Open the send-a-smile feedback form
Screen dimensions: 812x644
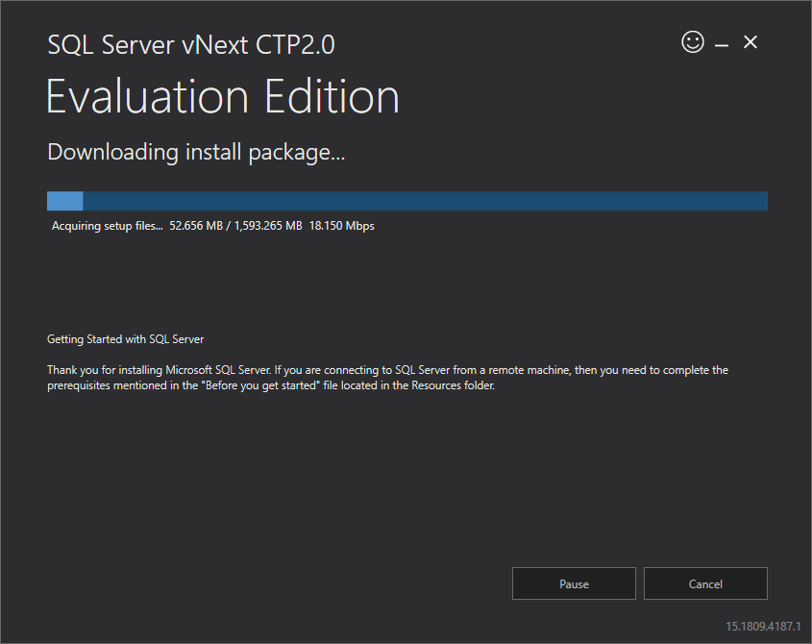point(692,42)
